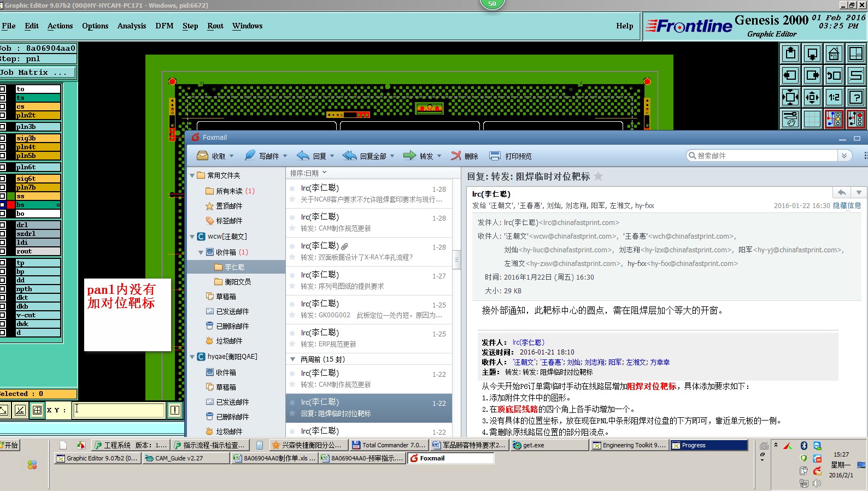Click the 写邮件 compose mail icon
The image size is (868, 491).
250,156
